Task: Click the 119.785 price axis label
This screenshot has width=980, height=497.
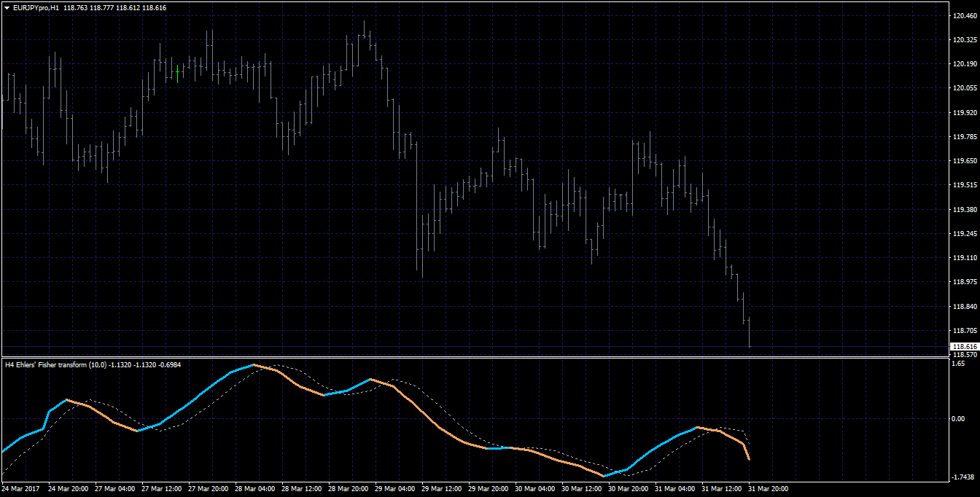Action: tap(965, 137)
